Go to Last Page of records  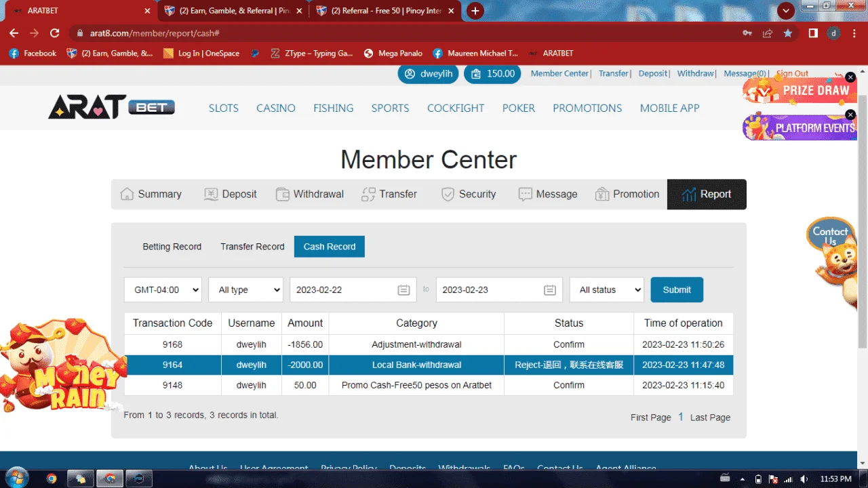[x=710, y=418]
